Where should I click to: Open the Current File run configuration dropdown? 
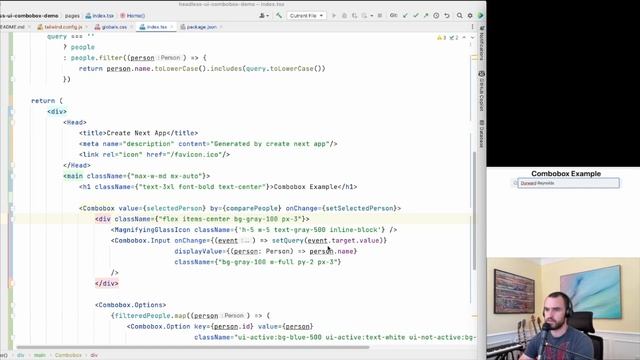pyautogui.click(x=306, y=16)
